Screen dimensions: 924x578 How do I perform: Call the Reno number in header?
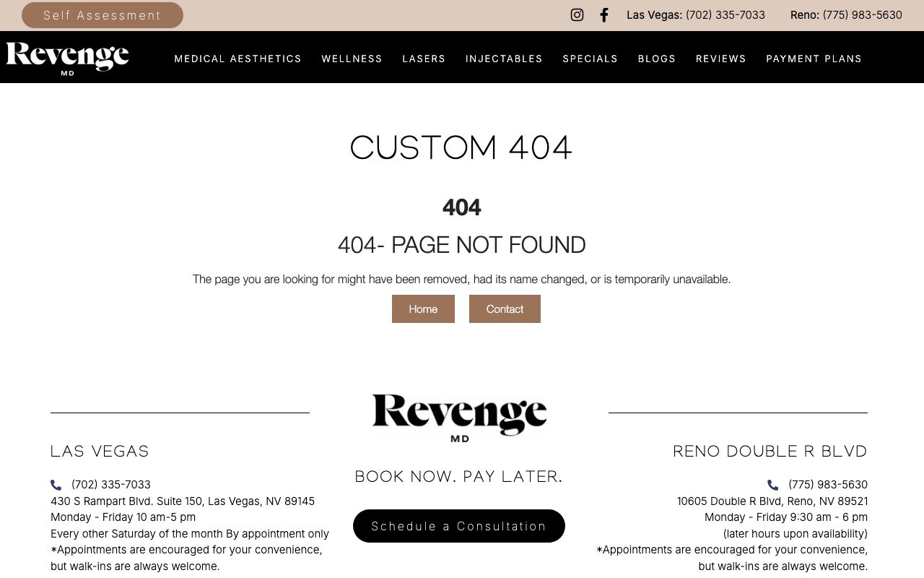(862, 15)
